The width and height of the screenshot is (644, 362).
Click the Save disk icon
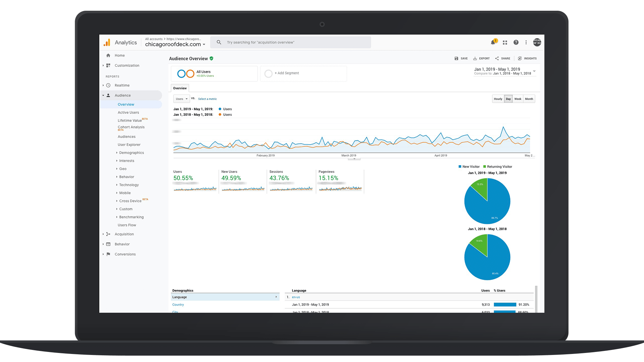click(x=456, y=58)
